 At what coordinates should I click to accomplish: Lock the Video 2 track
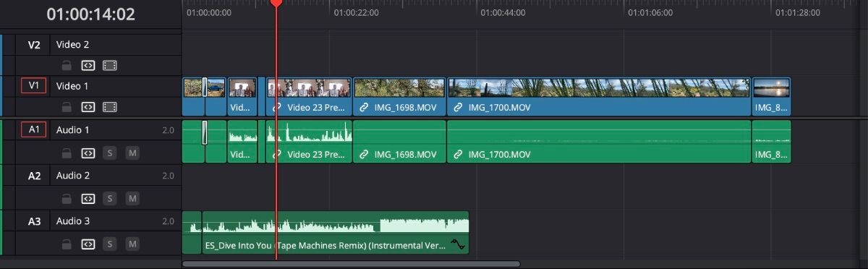tap(67, 65)
